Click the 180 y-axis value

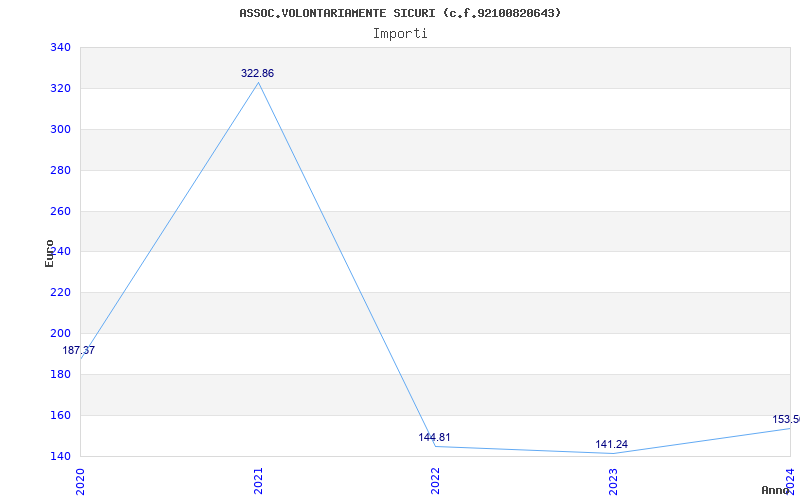pos(60,374)
